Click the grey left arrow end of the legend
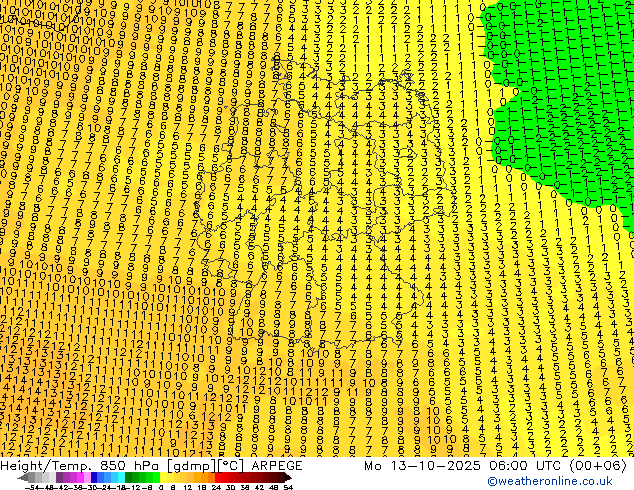The width and height of the screenshot is (634, 490). click(23, 477)
